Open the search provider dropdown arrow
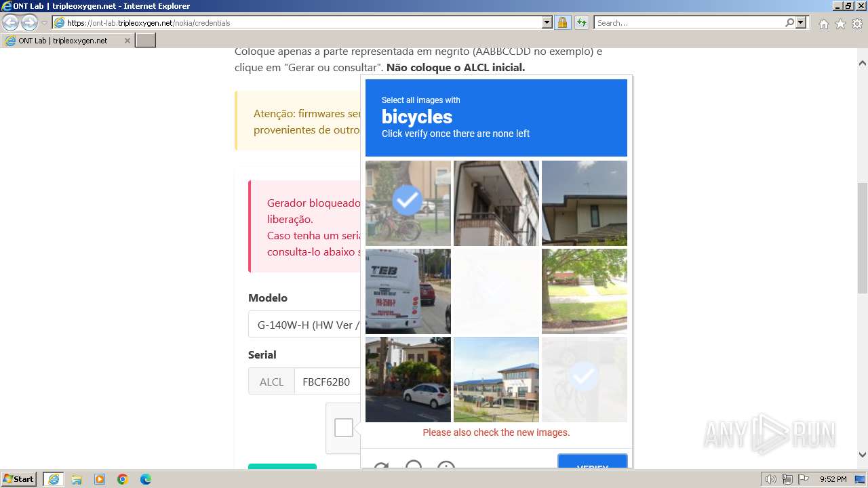Image resolution: width=868 pixels, height=488 pixels. pos(802,22)
